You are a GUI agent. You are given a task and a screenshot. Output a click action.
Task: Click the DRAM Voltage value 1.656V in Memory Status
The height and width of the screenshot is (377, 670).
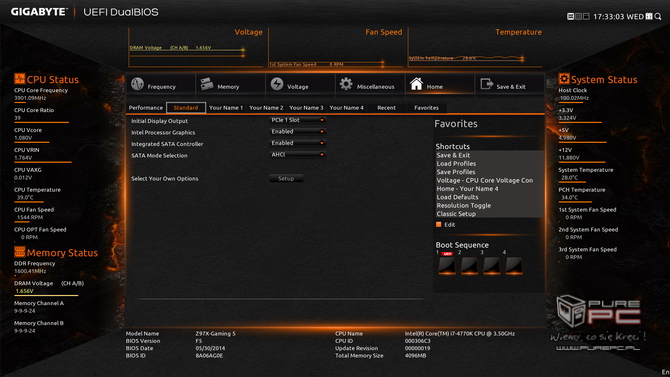click(x=24, y=291)
